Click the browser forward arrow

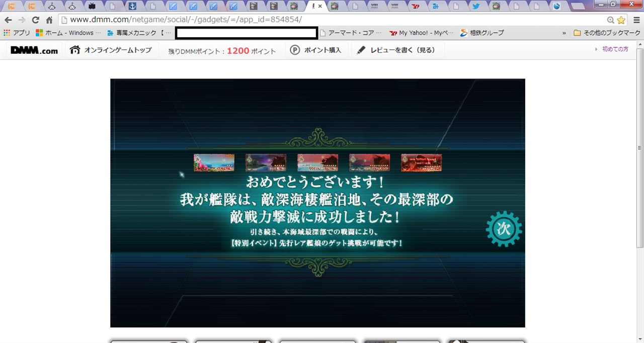pyautogui.click(x=22, y=20)
